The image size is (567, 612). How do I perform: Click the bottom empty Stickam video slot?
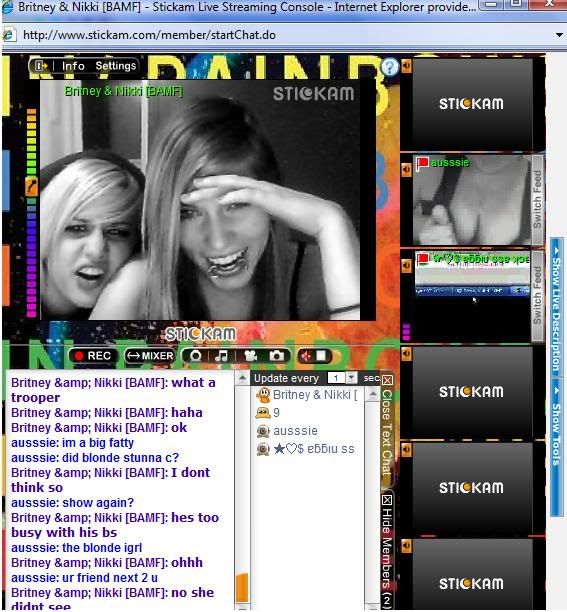tap(472, 574)
